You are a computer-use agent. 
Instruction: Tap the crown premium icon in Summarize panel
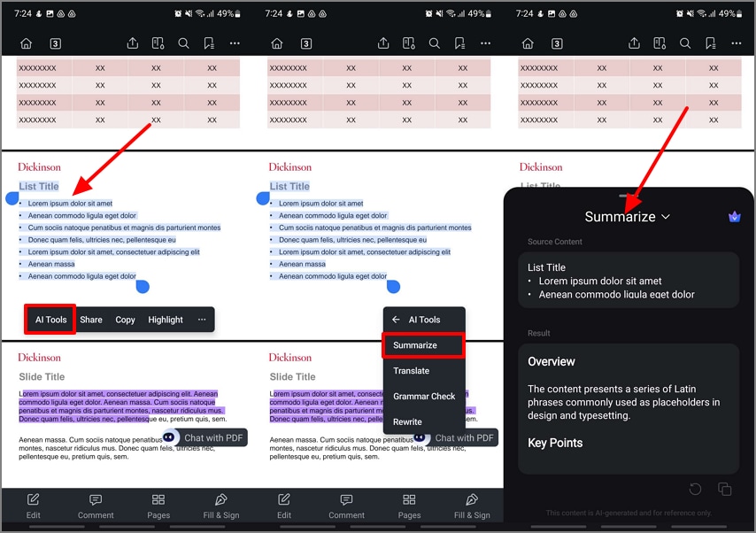click(734, 217)
